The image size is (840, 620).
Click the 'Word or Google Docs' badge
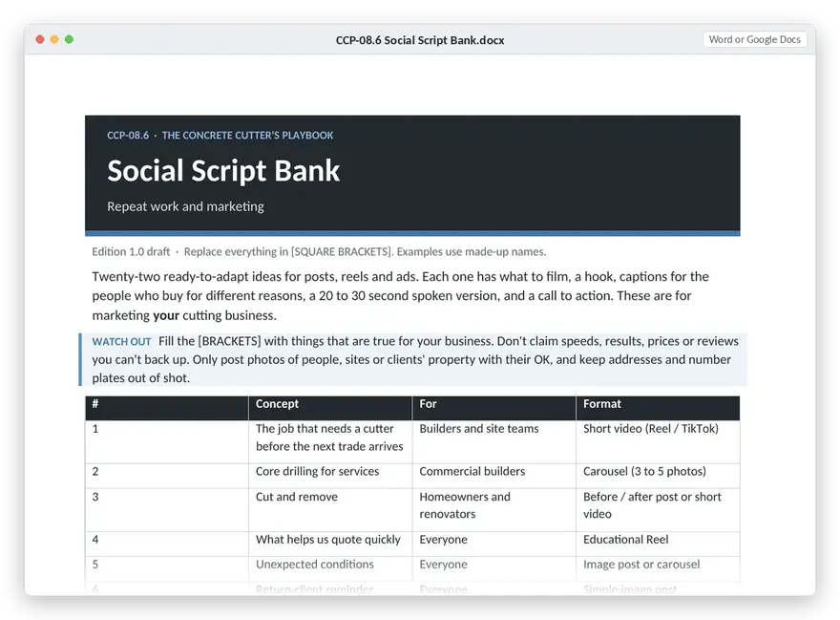pyautogui.click(x=754, y=39)
